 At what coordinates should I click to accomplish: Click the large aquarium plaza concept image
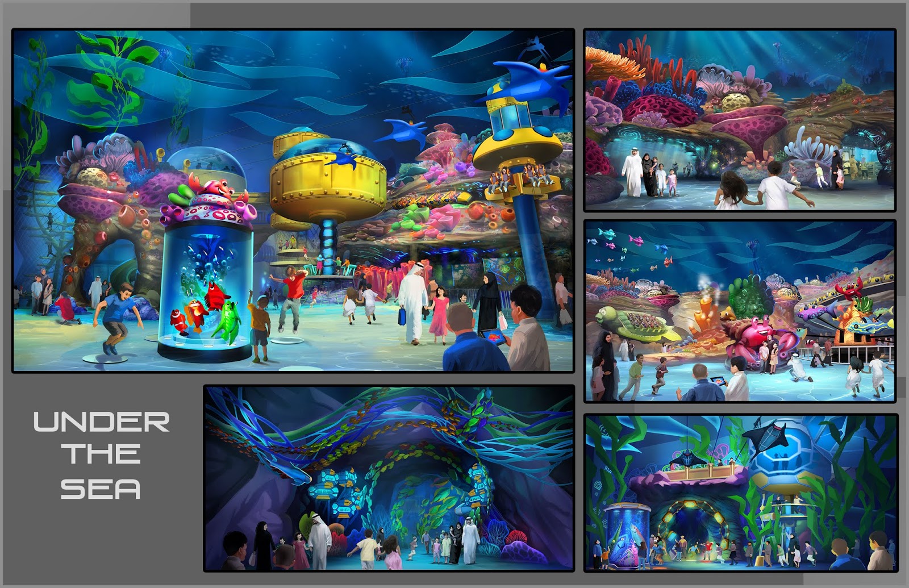tap(293, 201)
